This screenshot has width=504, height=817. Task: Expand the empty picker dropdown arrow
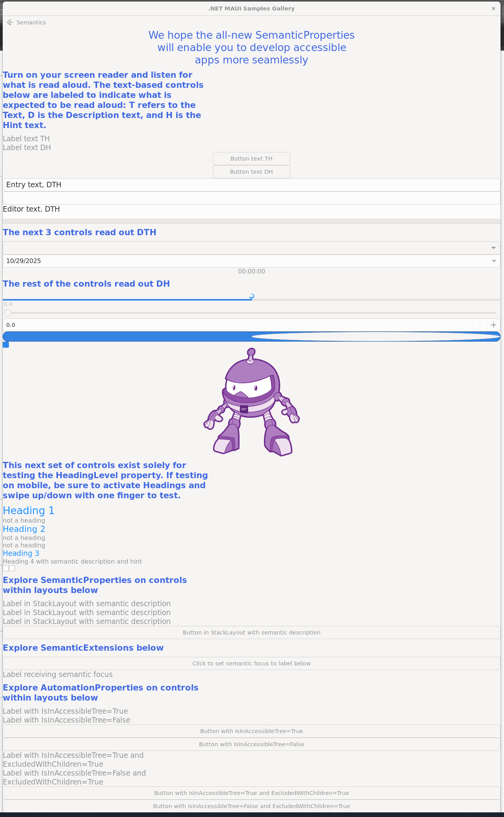tap(493, 248)
